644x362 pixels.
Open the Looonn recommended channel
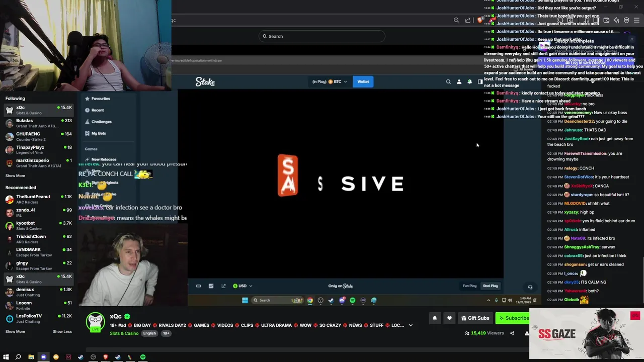tap(39, 305)
